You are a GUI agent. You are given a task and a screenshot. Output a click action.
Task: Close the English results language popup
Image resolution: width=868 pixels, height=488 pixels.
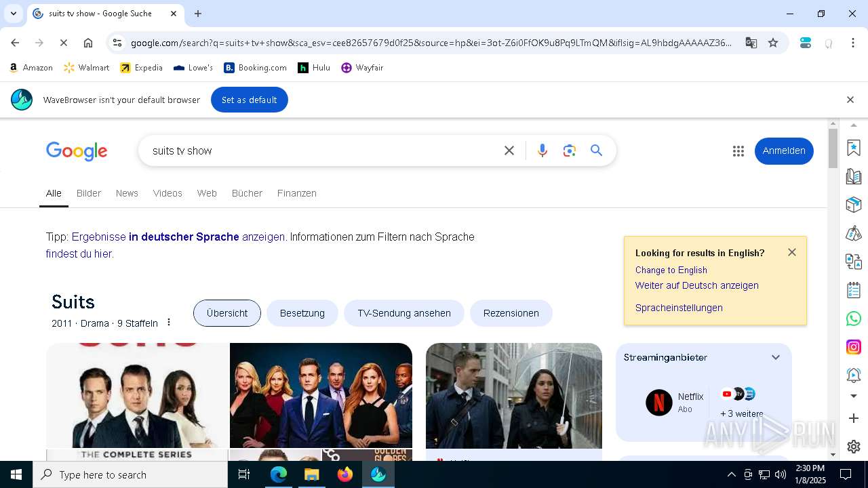[792, 252]
